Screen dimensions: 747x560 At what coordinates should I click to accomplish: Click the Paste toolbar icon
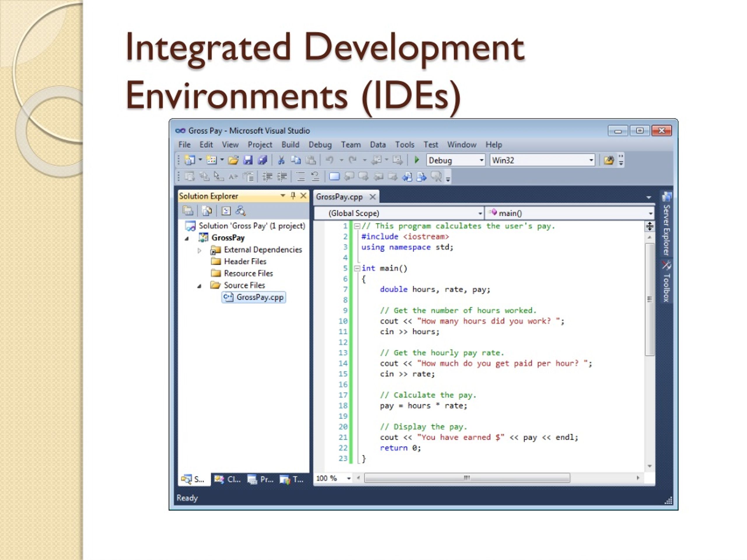[311, 160]
